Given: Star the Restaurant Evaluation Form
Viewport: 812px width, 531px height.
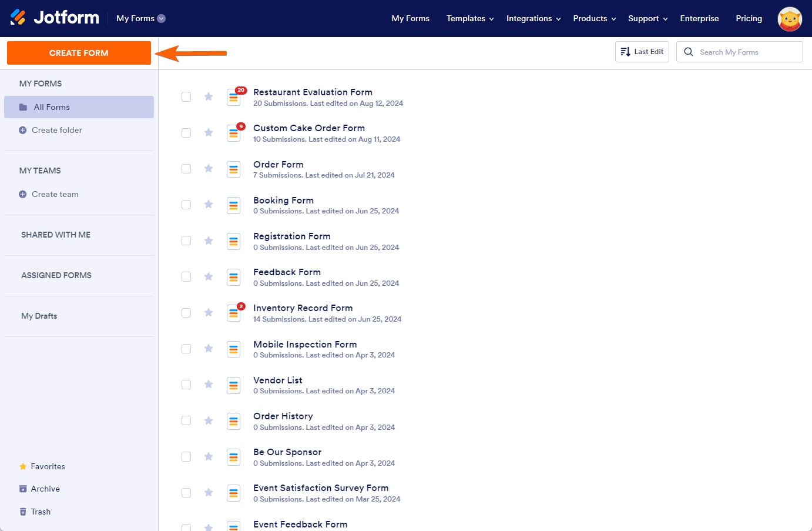Looking at the screenshot, I should click(x=209, y=96).
